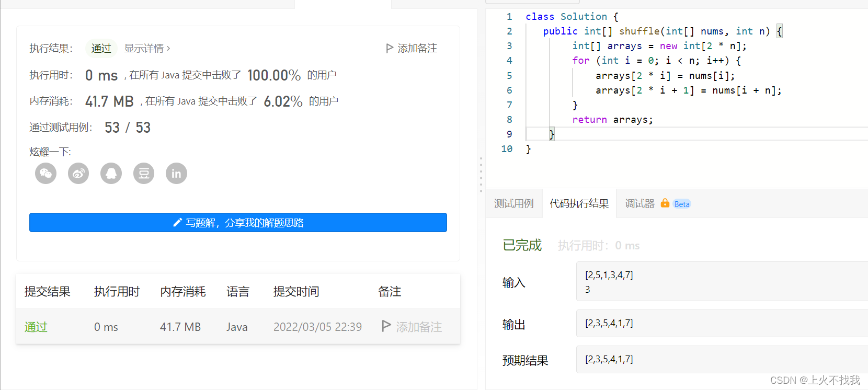This screenshot has width=868, height=390.
Task: Click the panel divider drag handle dots
Action: pyautogui.click(x=481, y=175)
